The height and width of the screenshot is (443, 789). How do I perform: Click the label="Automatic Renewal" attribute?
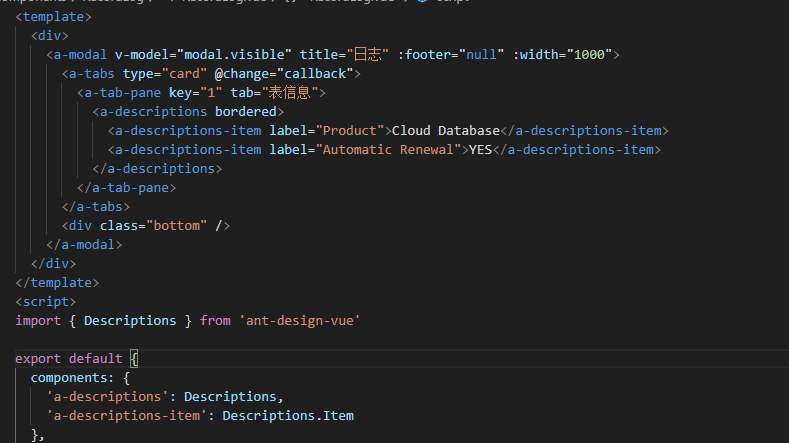(365, 150)
